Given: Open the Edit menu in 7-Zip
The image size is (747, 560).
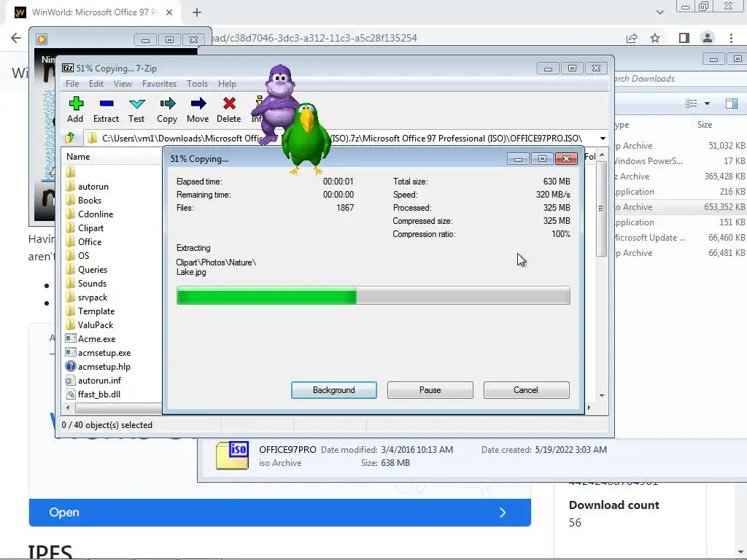Looking at the screenshot, I should pyautogui.click(x=96, y=84).
